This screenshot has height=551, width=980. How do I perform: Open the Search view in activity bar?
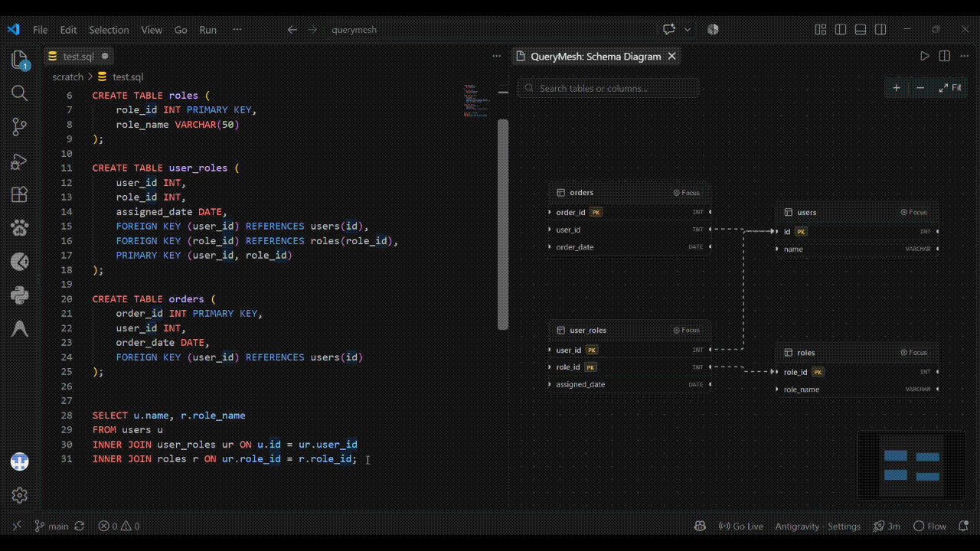pos(20,93)
